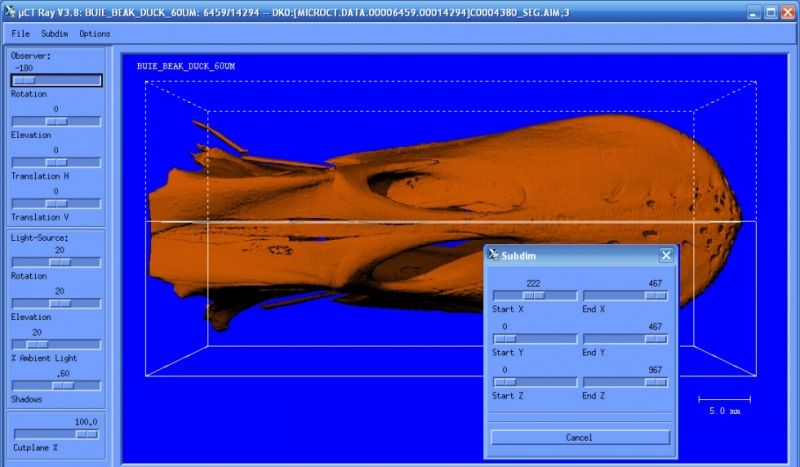Image resolution: width=800 pixels, height=467 pixels.
Task: Click the Light-Source: panel label
Action: point(39,238)
